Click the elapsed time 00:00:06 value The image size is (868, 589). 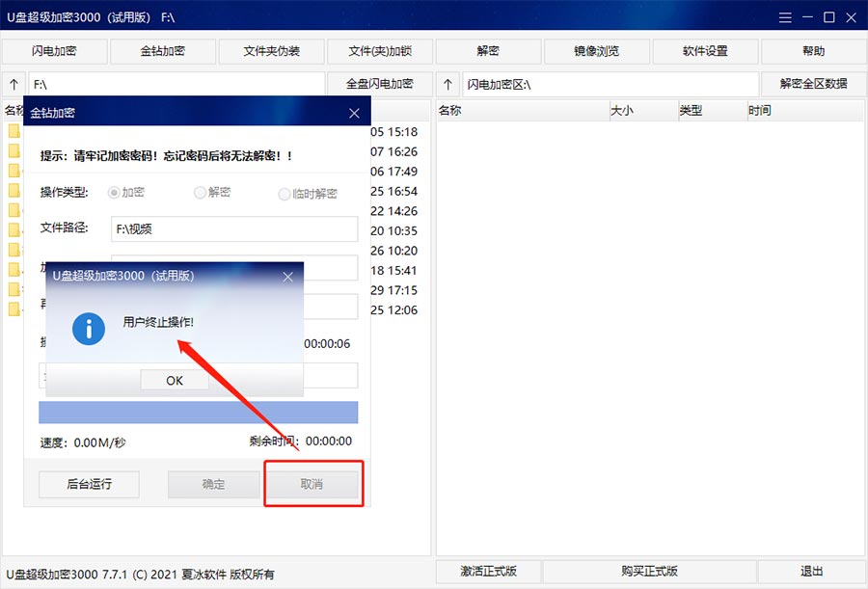point(327,344)
